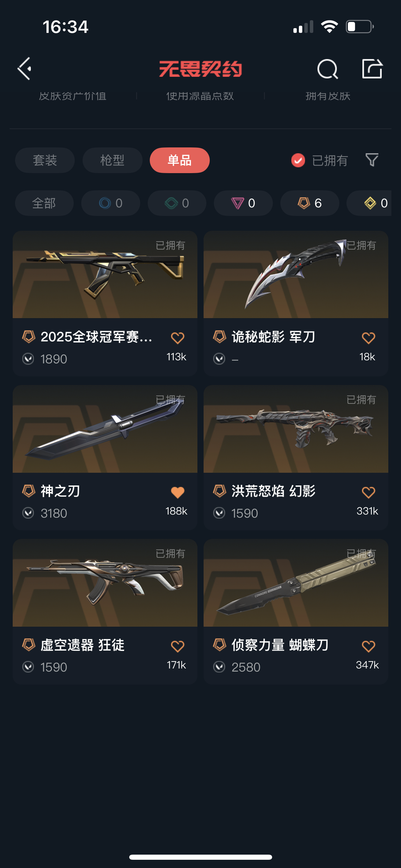
Task: Unfavorite 神之刃 filled heart icon
Action: (x=177, y=492)
